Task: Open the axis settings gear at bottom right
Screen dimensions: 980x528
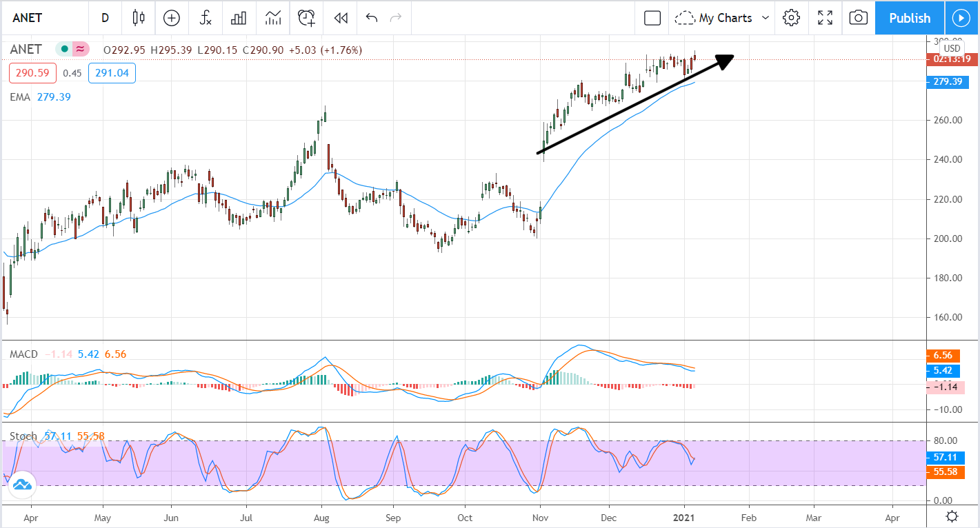Action: pos(952,516)
